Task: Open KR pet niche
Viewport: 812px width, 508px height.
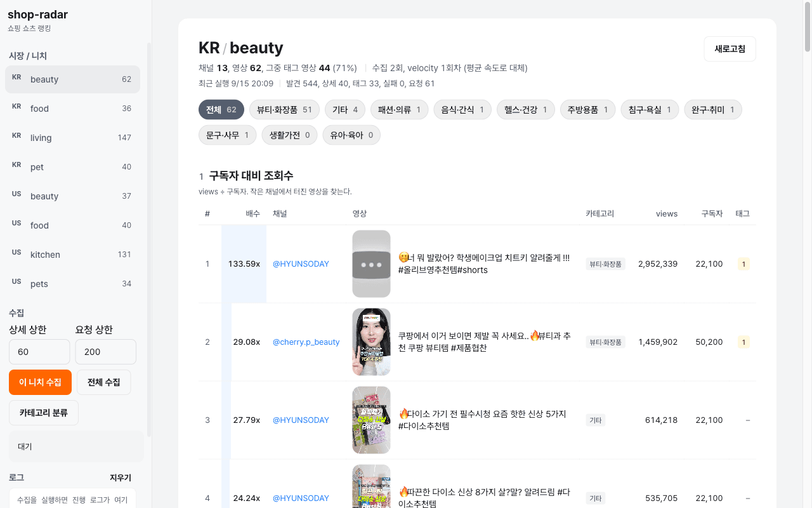Action: (x=72, y=167)
